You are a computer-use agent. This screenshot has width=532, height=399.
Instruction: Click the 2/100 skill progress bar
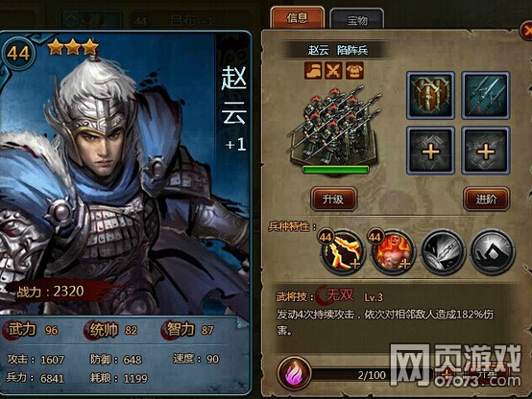372,375
